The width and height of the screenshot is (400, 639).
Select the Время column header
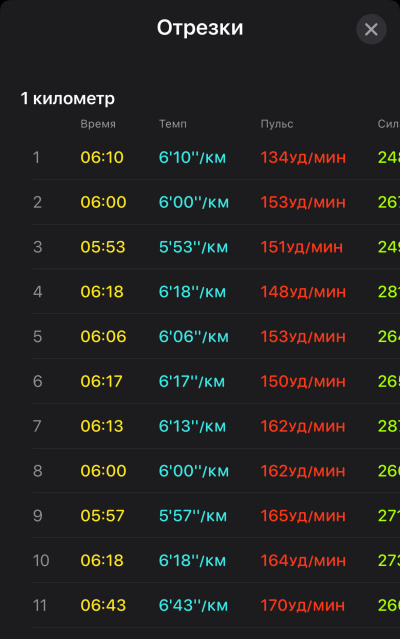click(x=98, y=124)
